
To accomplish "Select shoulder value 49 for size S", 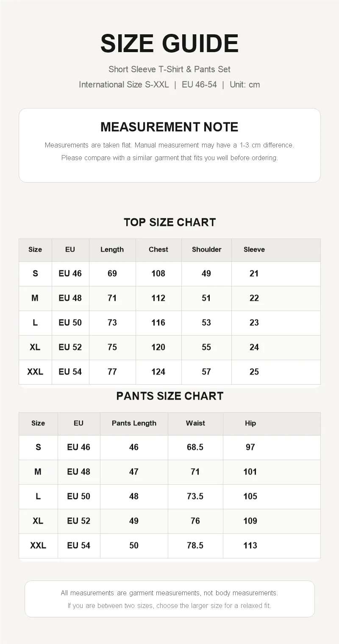I will (x=206, y=273).
